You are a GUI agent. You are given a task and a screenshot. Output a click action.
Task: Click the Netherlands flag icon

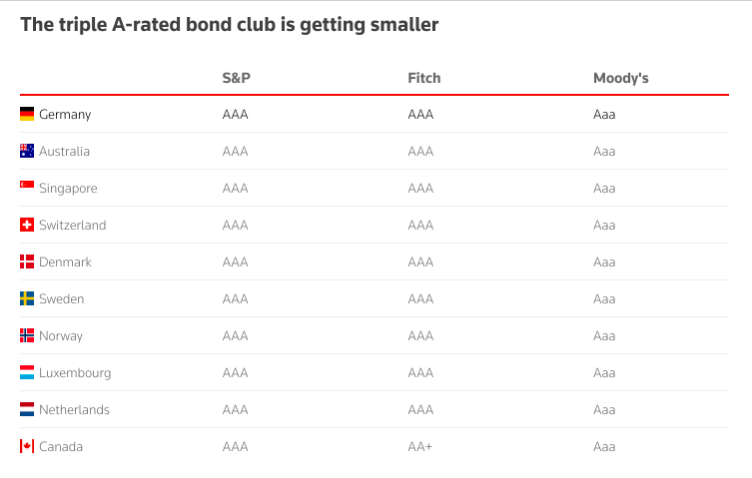point(27,410)
